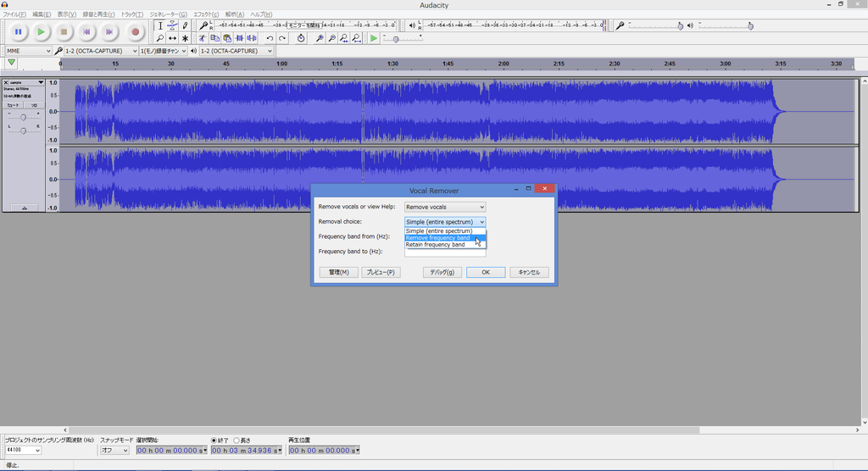Toggle the track Mute (ミュート) button
The image size is (868, 471).
13,105
